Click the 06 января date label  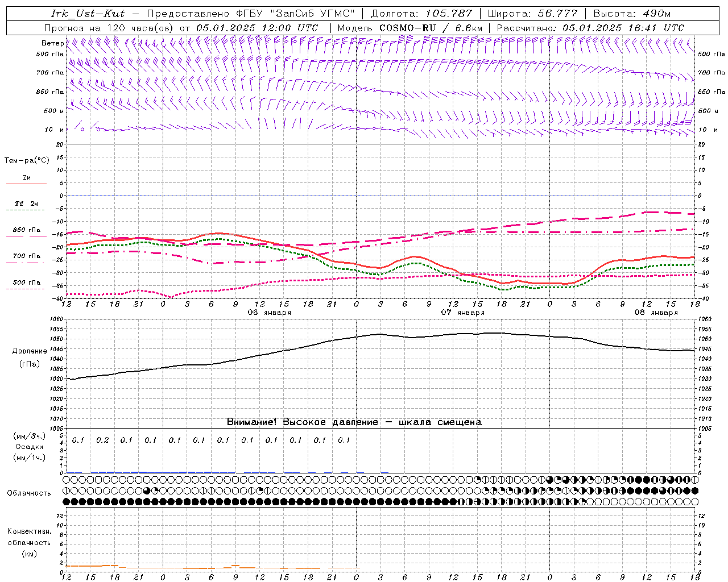(x=269, y=313)
